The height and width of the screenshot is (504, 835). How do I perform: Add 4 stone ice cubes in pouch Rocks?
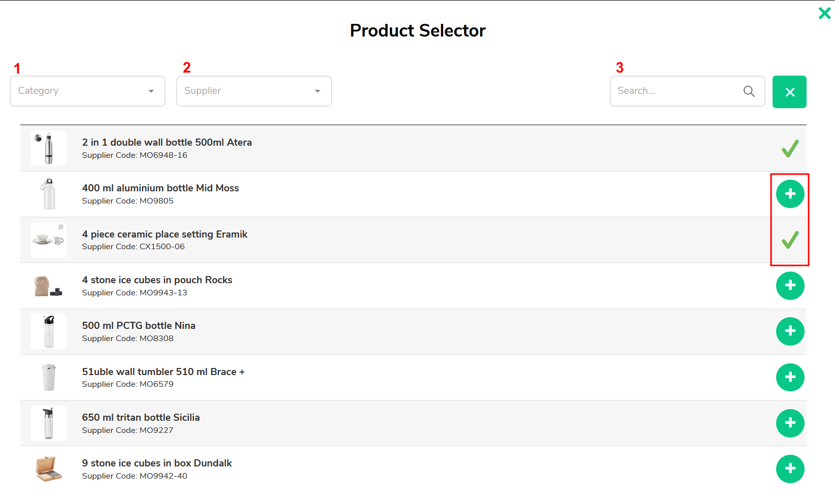pyautogui.click(x=790, y=286)
